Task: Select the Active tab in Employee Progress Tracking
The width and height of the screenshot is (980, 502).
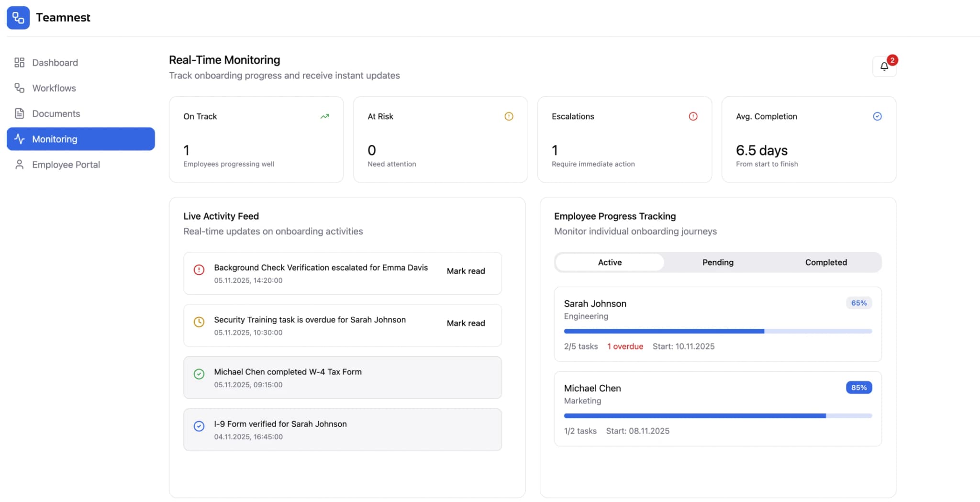Action: click(x=609, y=262)
